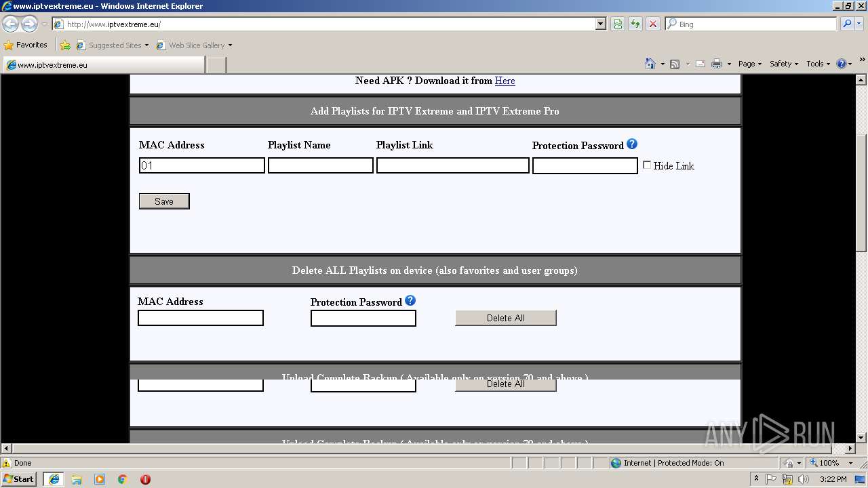Expand the Help menu dropdown arrow
Image resolution: width=868 pixels, height=488 pixels.
point(850,64)
